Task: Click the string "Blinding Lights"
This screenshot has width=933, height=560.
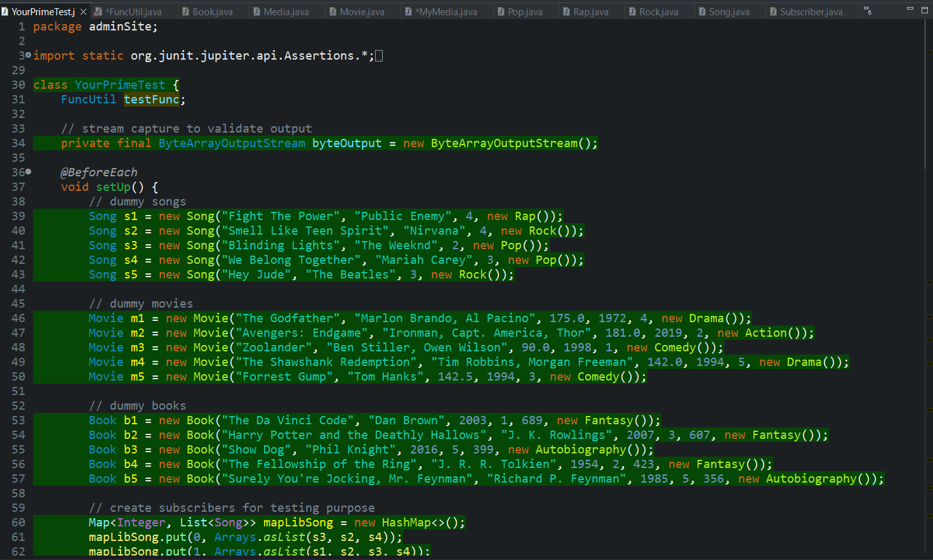Action: (281, 245)
